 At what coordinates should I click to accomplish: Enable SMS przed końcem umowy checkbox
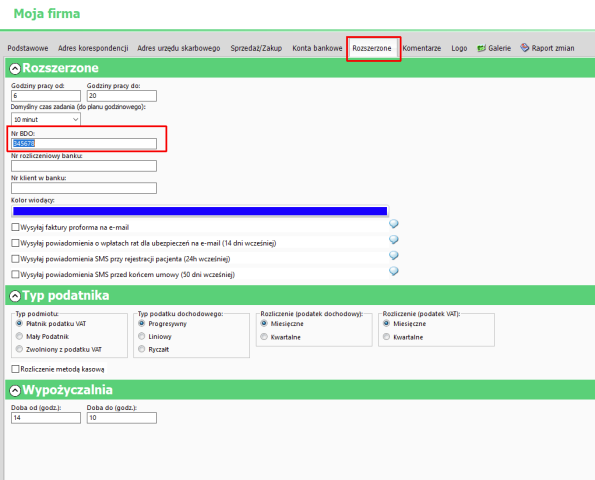15,274
